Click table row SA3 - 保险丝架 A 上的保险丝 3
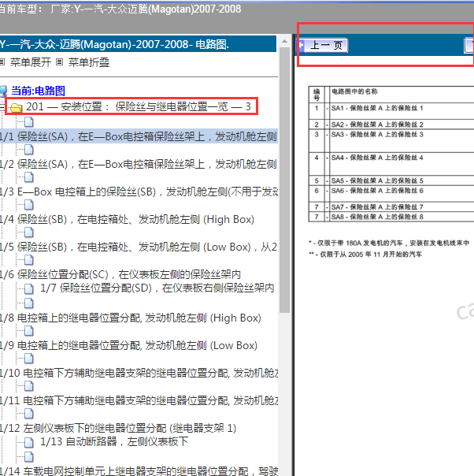Viewport: 474px width, 476px height. pyautogui.click(x=391, y=141)
